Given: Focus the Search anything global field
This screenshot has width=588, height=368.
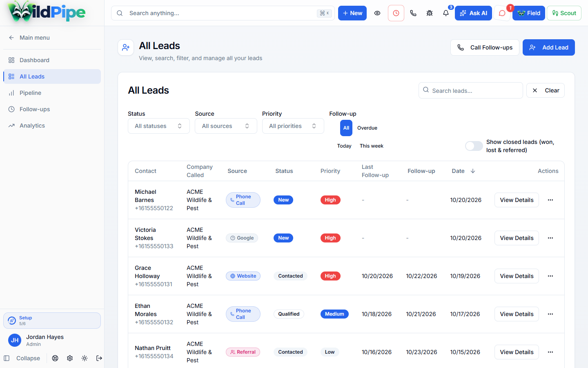Looking at the screenshot, I should click(223, 13).
